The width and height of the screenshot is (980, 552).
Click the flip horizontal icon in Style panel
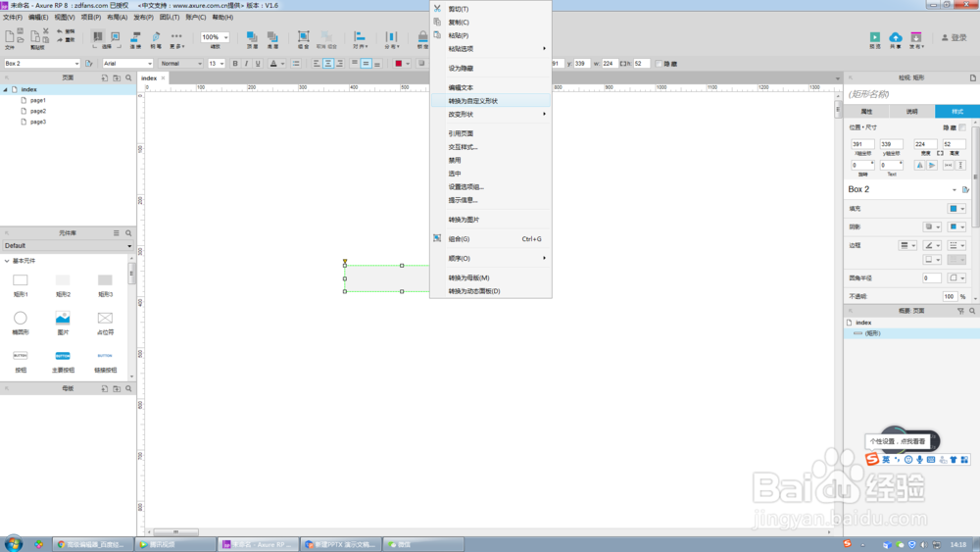(919, 165)
